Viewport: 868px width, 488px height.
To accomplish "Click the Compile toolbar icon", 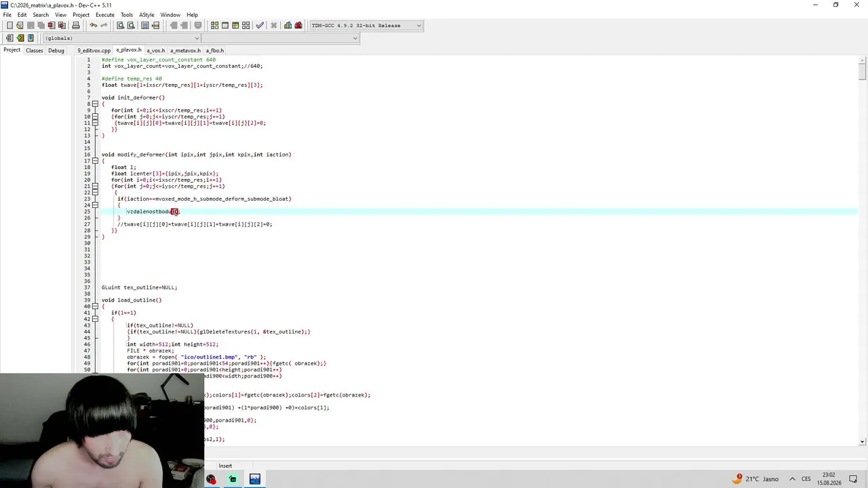I will point(214,26).
